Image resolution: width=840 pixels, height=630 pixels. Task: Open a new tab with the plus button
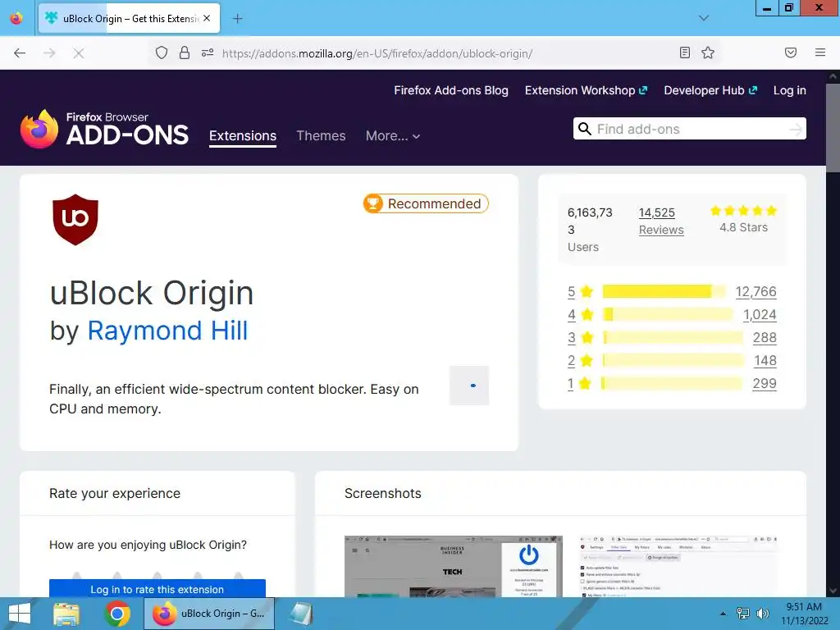[x=237, y=19]
